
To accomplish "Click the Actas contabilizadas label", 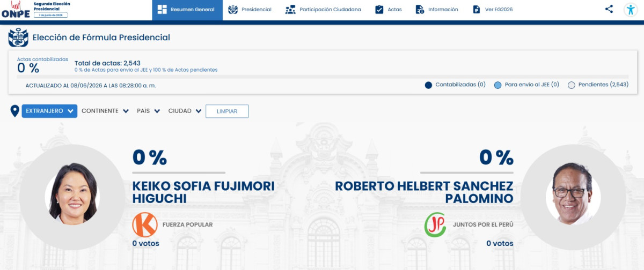I will pyautogui.click(x=42, y=59).
